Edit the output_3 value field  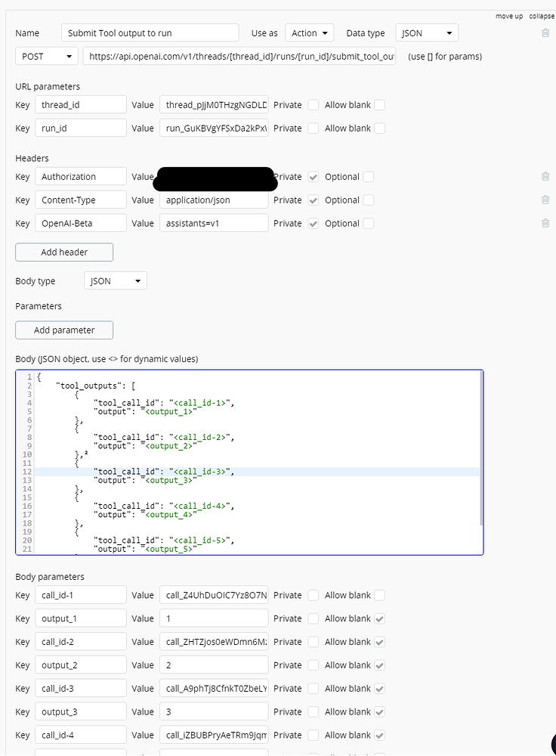click(x=214, y=711)
